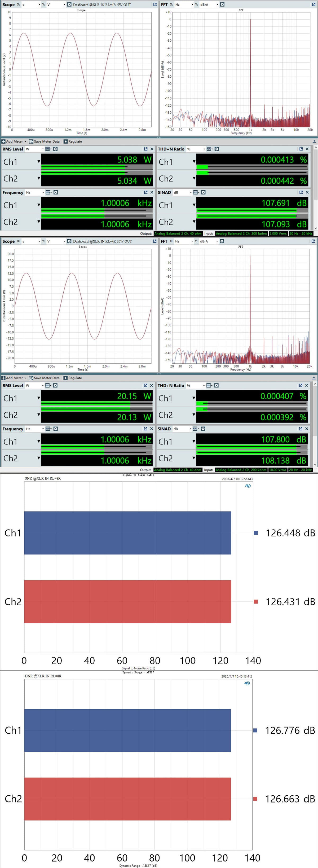318x868 pixels.
Task: Click AP logo on Dynamic Range chart
Action: (x=247, y=683)
